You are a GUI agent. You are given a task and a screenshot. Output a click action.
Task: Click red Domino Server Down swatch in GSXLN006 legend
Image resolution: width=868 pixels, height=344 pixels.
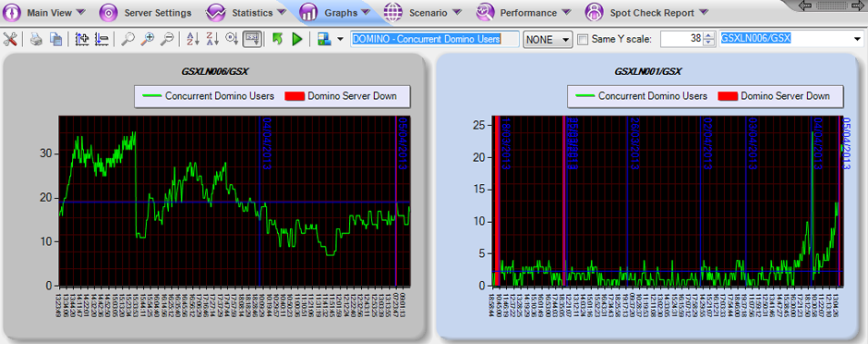(x=295, y=96)
